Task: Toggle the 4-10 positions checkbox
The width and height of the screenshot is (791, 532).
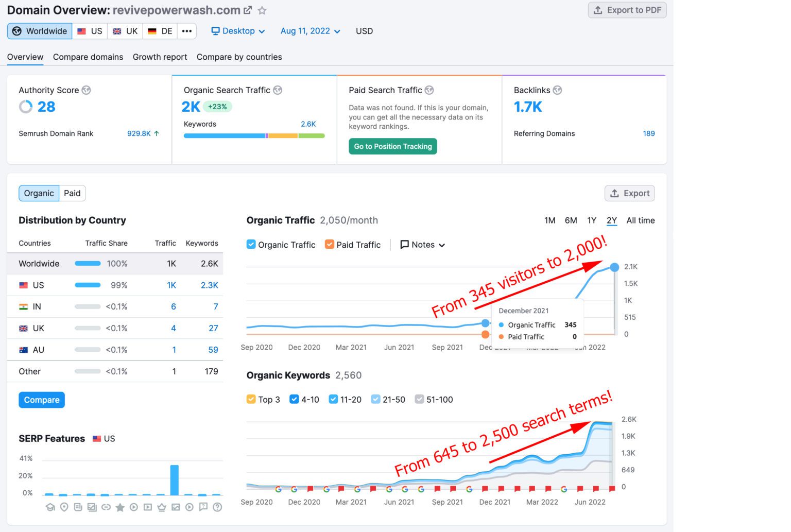Action: tap(294, 399)
